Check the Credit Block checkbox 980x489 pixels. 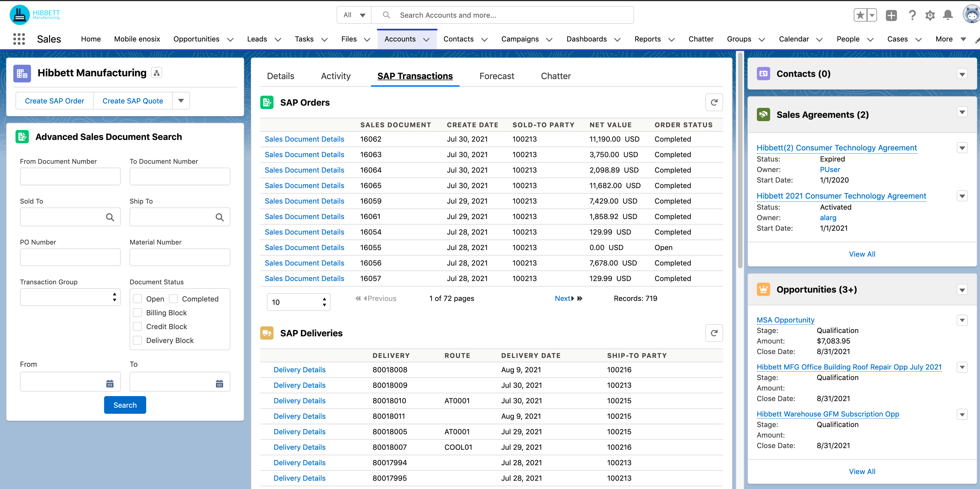(137, 326)
